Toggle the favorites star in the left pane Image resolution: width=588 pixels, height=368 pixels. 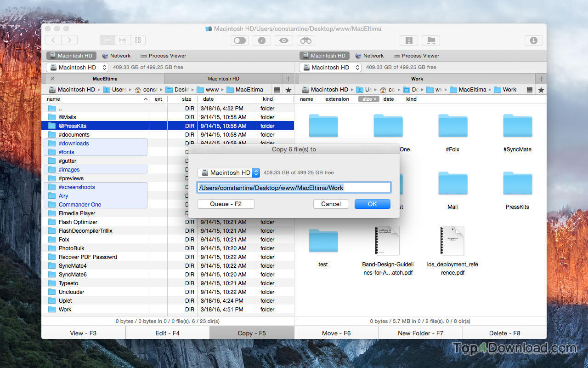pyautogui.click(x=288, y=90)
